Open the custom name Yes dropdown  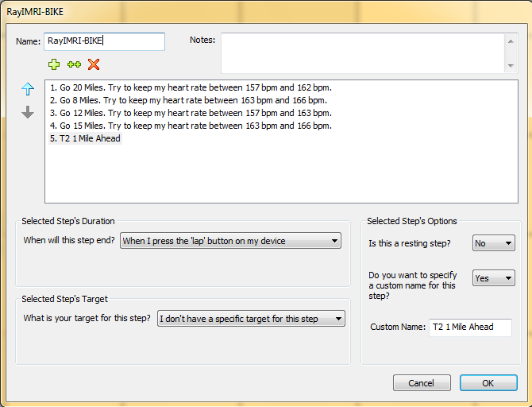[494, 278]
